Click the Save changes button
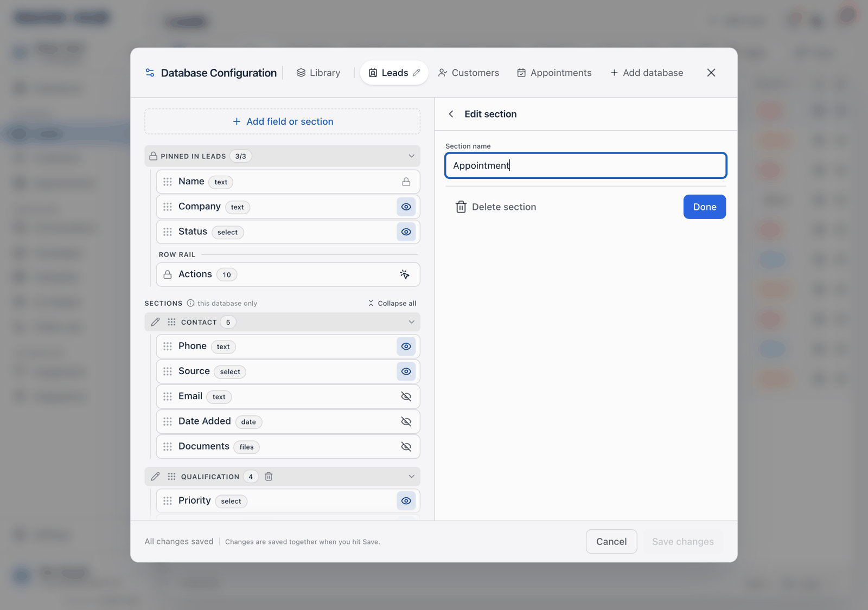 (683, 542)
